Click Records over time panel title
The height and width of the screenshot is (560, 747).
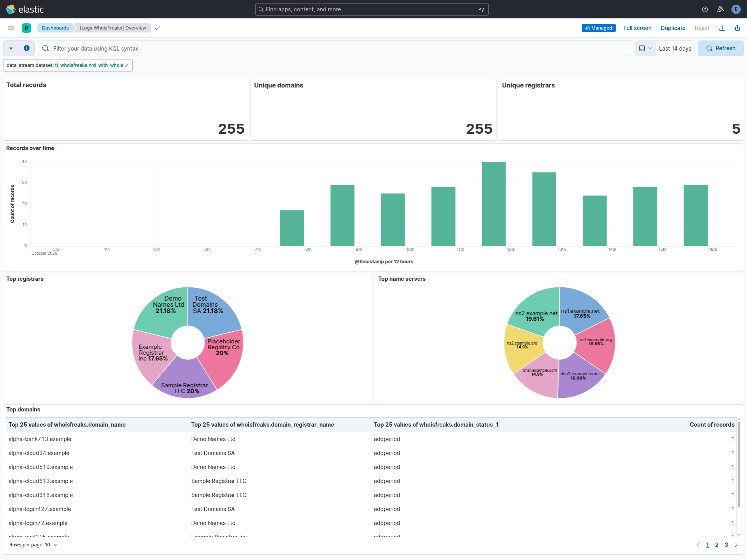coord(30,148)
